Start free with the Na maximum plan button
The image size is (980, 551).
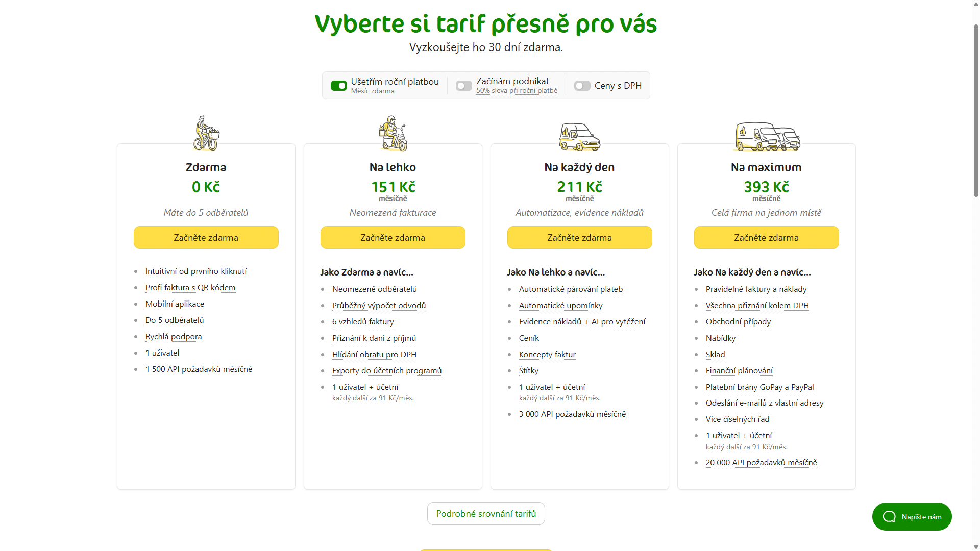[x=767, y=238]
